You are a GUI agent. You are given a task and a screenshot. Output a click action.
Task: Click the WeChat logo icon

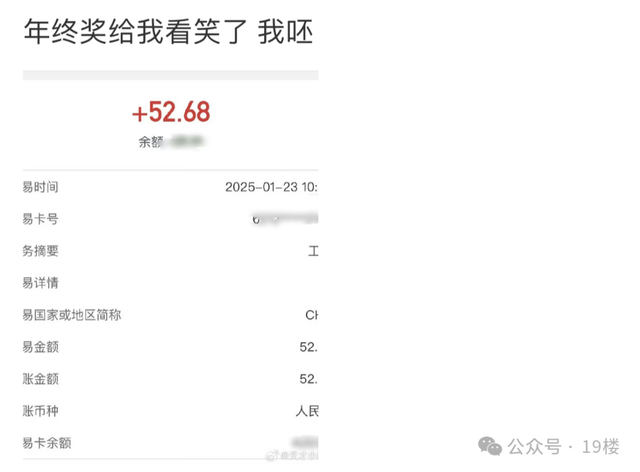(489, 446)
